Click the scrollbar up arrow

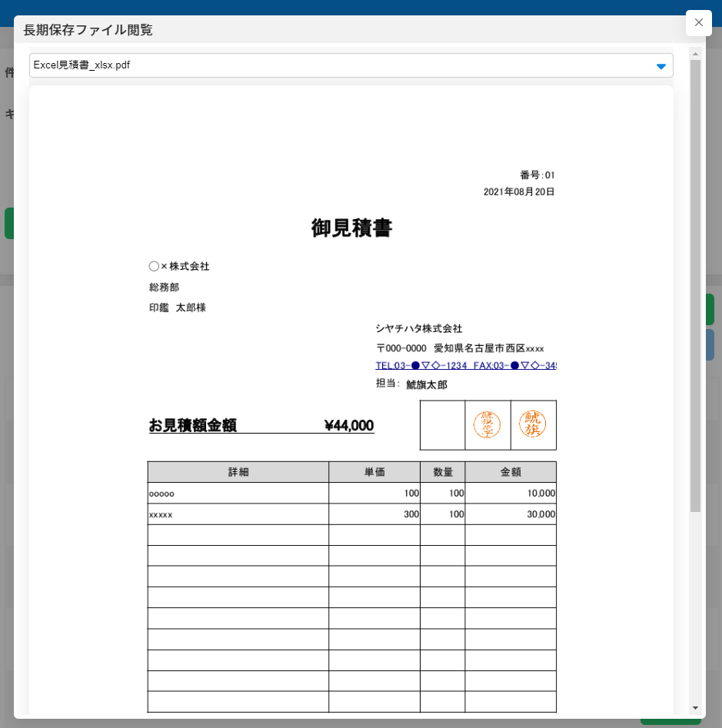click(x=695, y=54)
